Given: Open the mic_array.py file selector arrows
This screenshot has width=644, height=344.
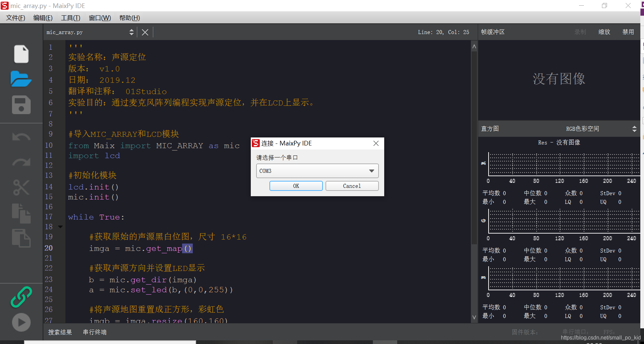Looking at the screenshot, I should coord(131,32).
